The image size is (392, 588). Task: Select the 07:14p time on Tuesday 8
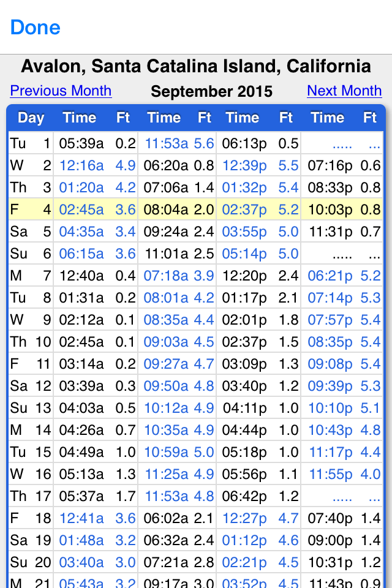click(330, 298)
